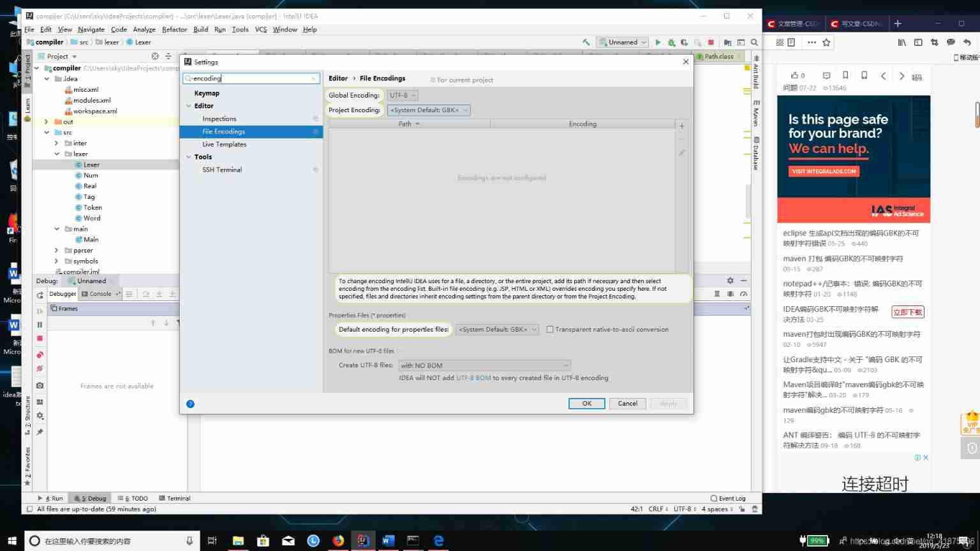Click the add path plus icon

[x=681, y=126]
